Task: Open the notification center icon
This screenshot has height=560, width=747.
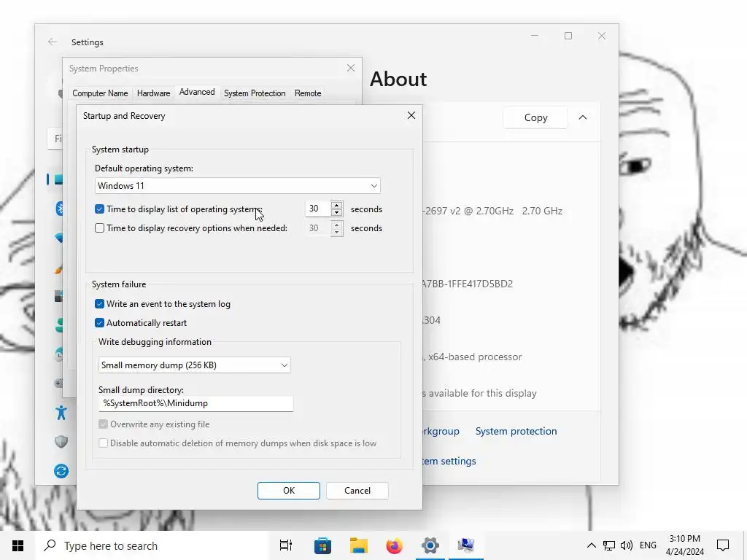Action: [x=723, y=545]
